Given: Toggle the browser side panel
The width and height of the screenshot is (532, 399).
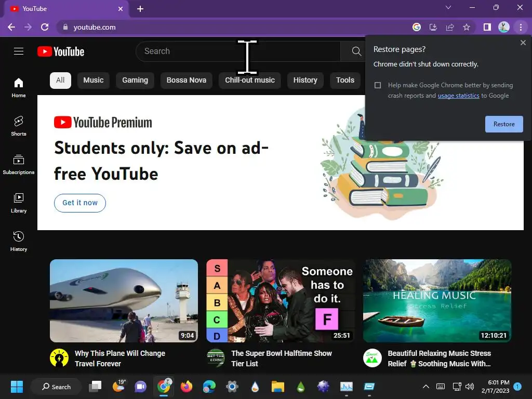Looking at the screenshot, I should 487,27.
